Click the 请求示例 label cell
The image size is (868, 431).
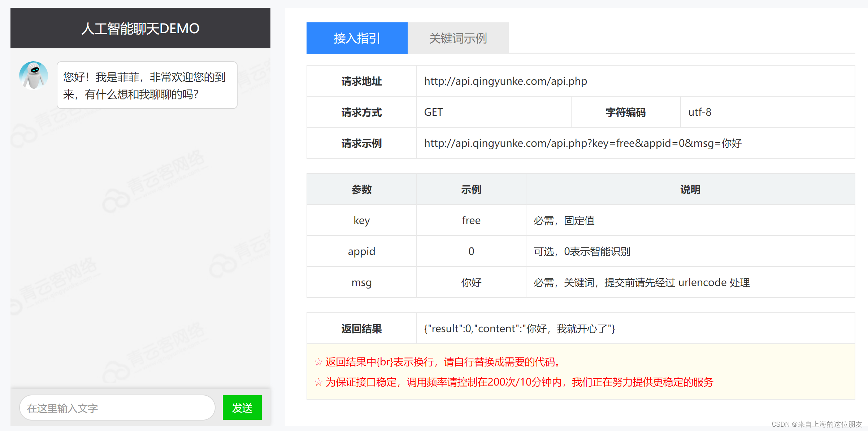pyautogui.click(x=361, y=143)
